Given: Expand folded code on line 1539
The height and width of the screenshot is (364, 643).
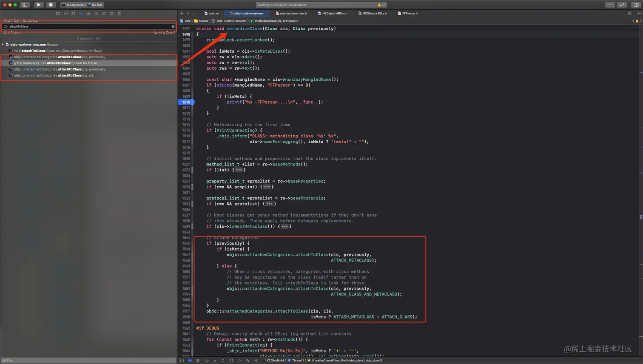Looking at the screenshot, I should click(x=285, y=227).
